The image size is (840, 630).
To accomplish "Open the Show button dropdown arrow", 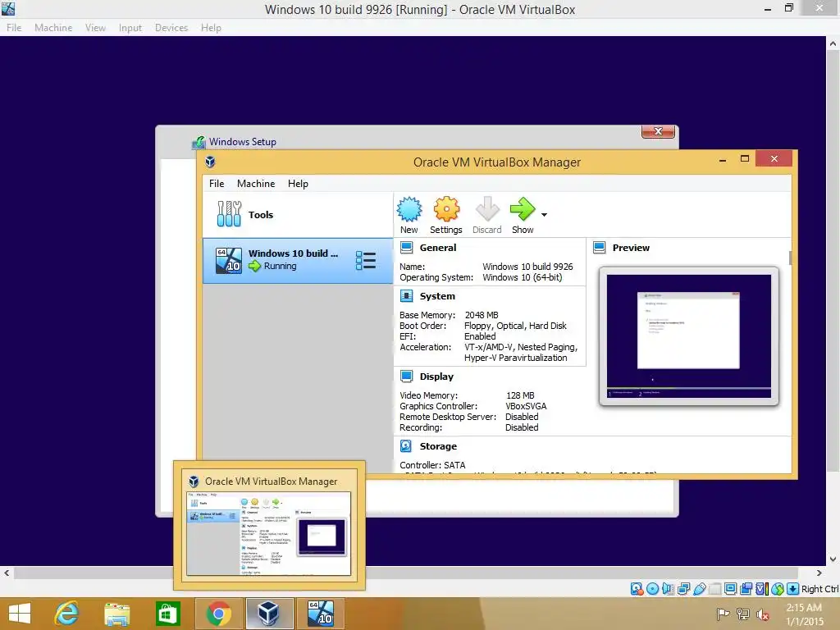I will tap(545, 215).
